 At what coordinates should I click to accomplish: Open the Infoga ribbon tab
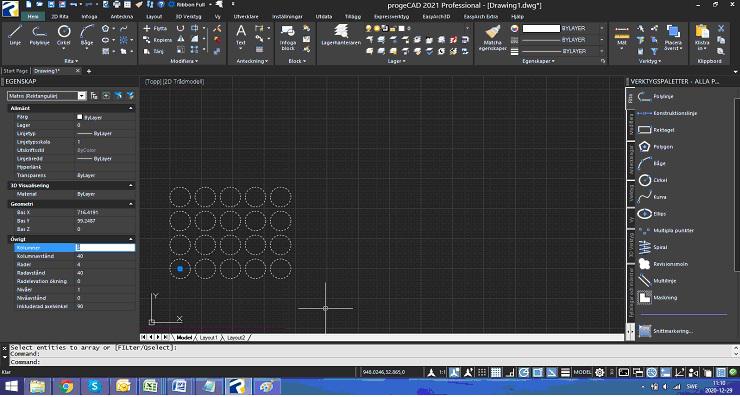(x=89, y=17)
